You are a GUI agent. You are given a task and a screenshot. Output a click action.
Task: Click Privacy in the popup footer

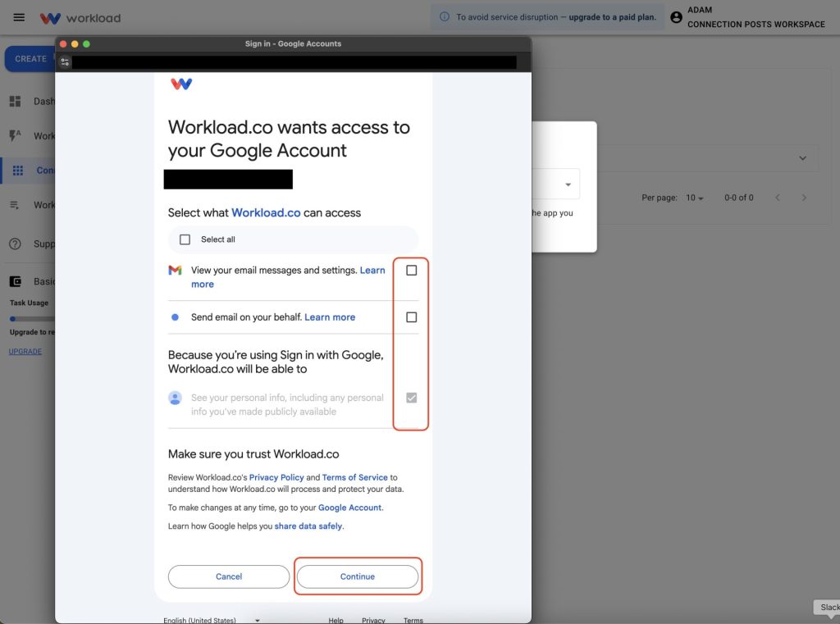373,620
